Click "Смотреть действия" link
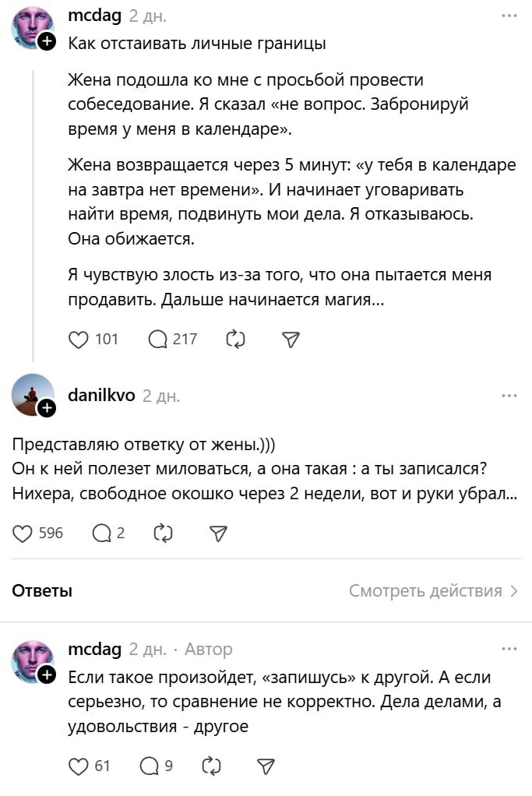This screenshot has width=532, height=796. (x=433, y=591)
